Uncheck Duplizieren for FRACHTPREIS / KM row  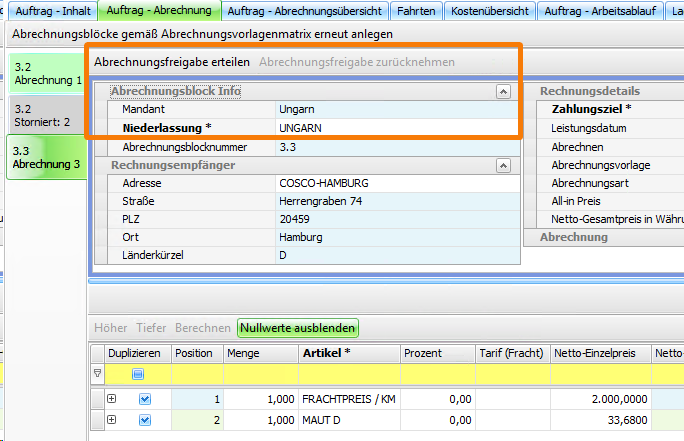[x=146, y=399]
